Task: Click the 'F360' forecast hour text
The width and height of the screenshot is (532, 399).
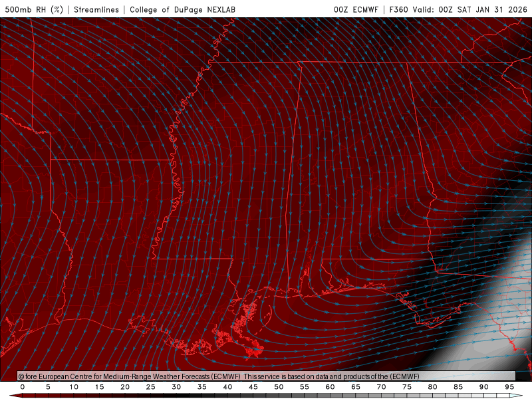Action: pyautogui.click(x=398, y=9)
